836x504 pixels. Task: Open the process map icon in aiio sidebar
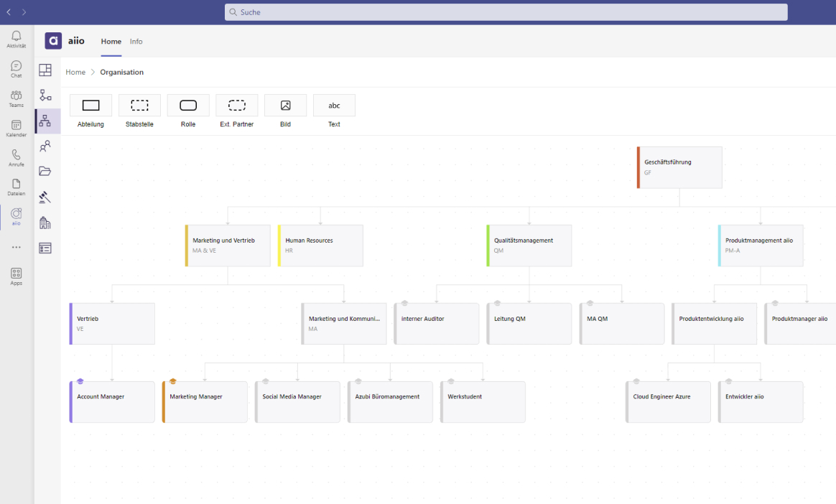pos(45,95)
